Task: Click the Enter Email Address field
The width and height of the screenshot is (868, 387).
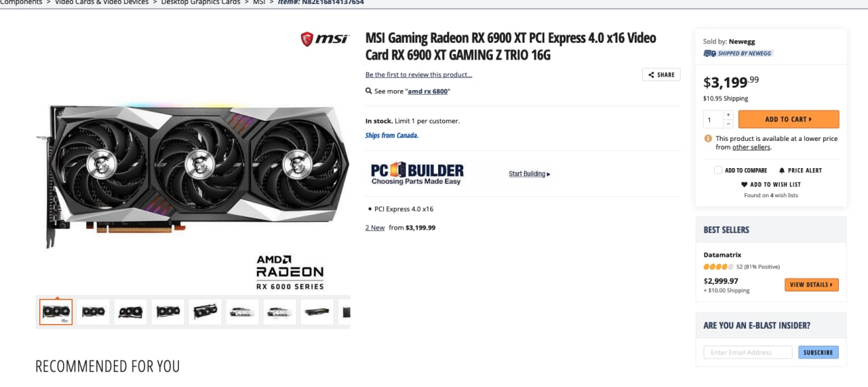Action: click(x=747, y=352)
